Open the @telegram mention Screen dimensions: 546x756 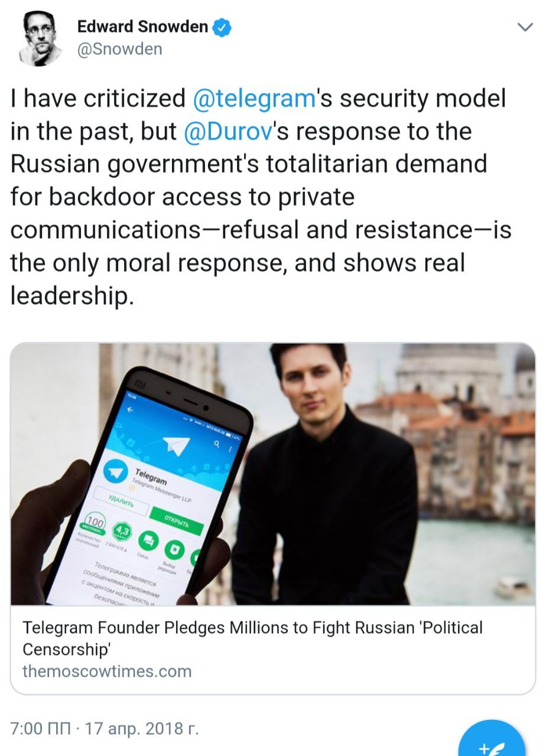pyautogui.click(x=254, y=99)
